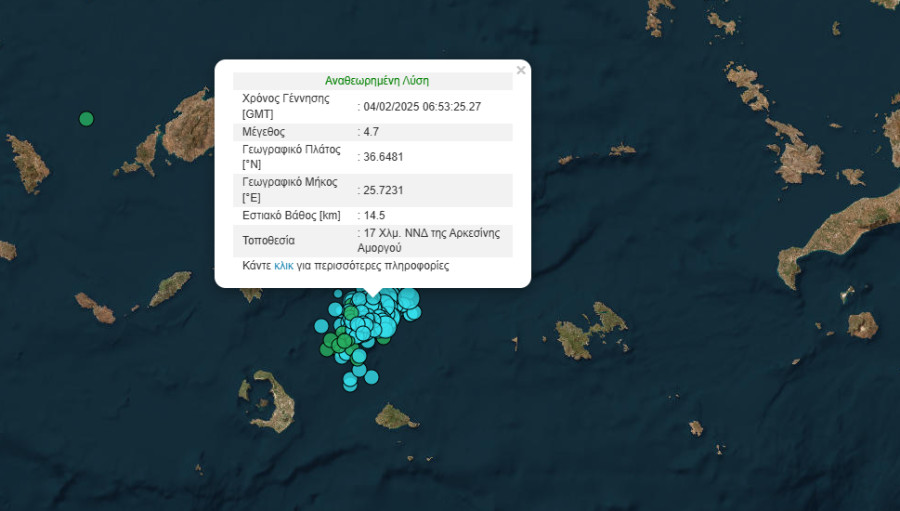Click the origin time value 04/02/2025 06:53:25.27

pos(424,107)
